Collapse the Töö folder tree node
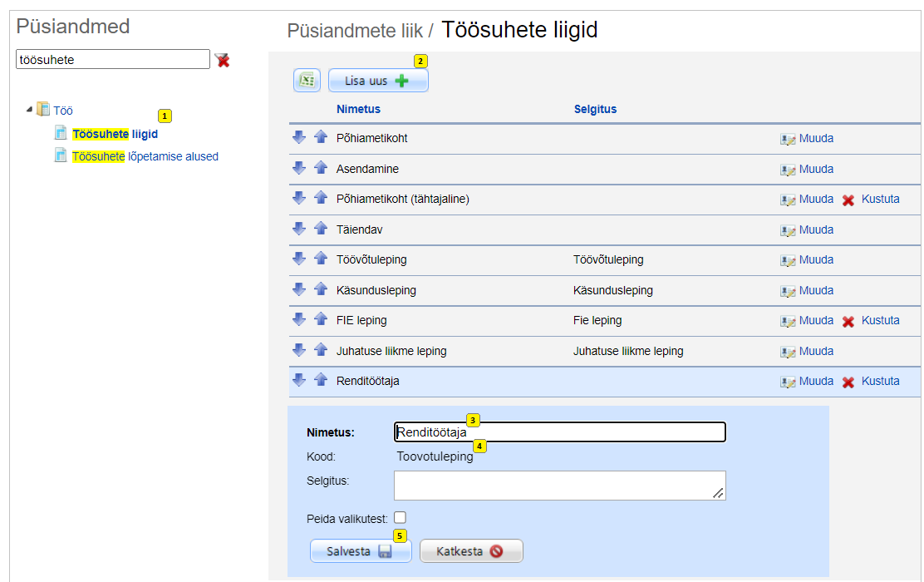The height and width of the screenshot is (582, 924). click(x=30, y=110)
